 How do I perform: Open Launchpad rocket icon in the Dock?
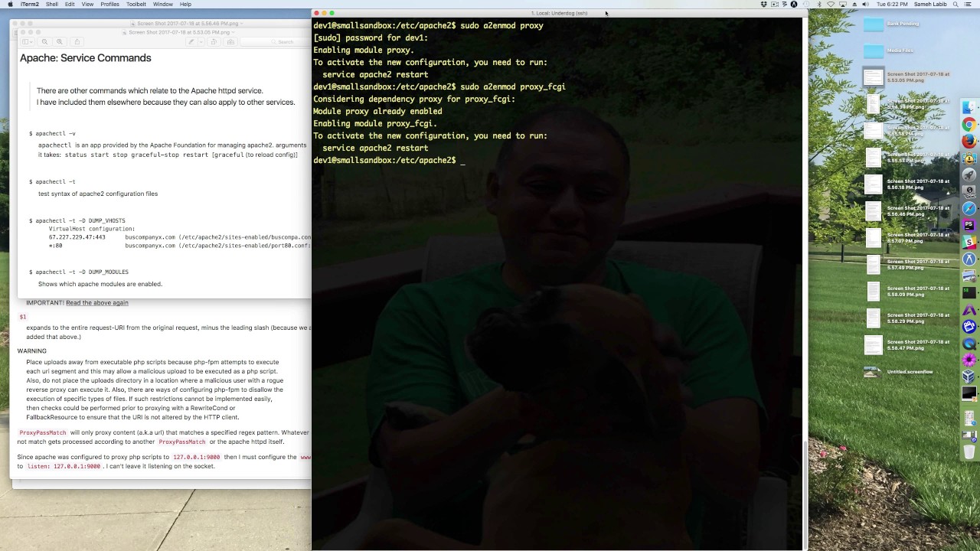click(969, 175)
